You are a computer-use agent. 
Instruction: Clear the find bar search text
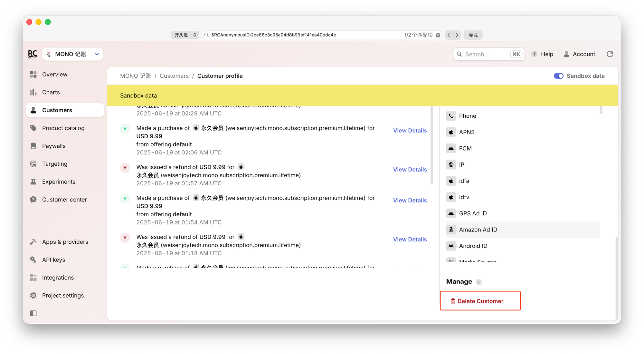coord(438,35)
